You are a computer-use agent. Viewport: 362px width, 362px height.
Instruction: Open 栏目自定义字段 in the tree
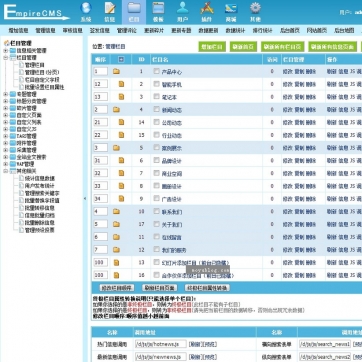coord(42,80)
